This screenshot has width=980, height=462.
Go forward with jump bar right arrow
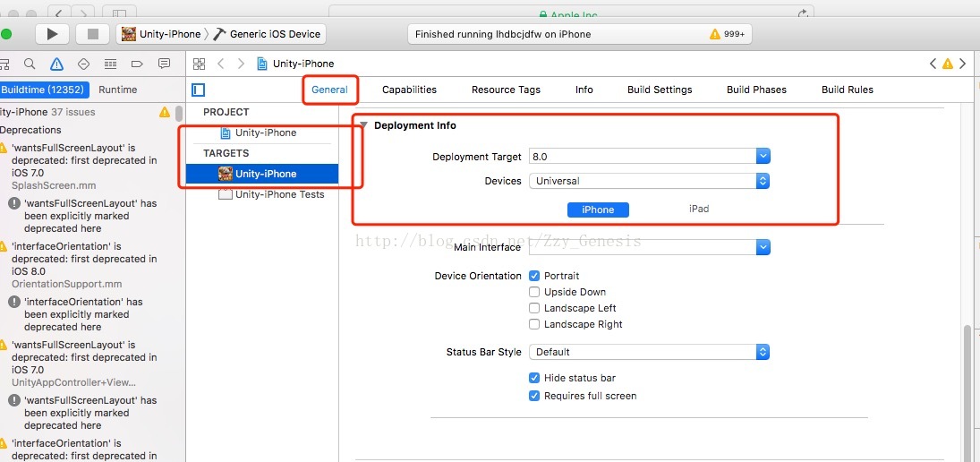click(241, 64)
